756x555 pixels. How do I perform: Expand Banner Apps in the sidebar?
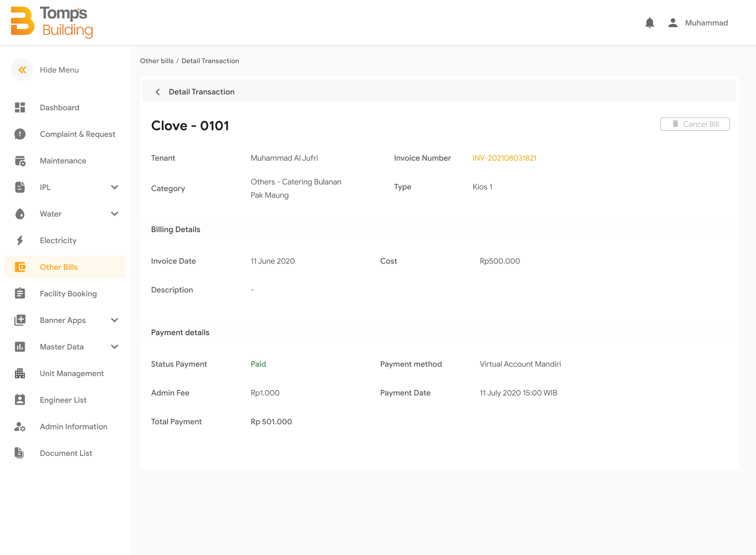[115, 320]
